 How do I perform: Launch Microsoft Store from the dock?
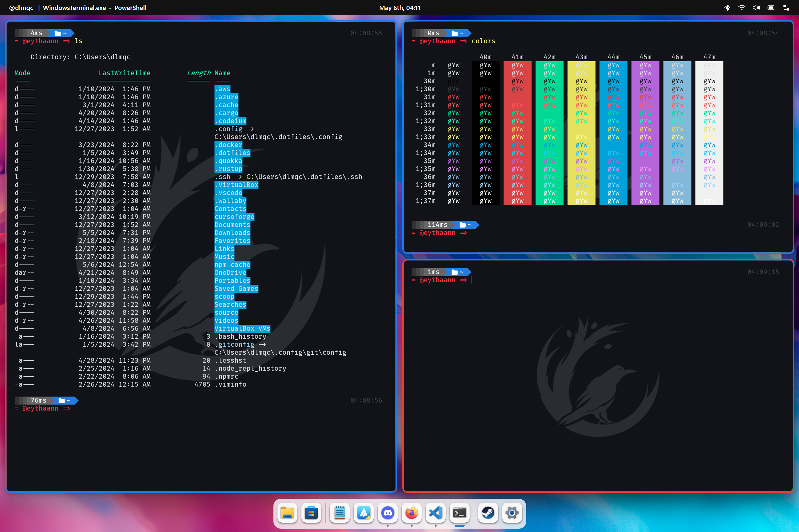click(x=311, y=513)
